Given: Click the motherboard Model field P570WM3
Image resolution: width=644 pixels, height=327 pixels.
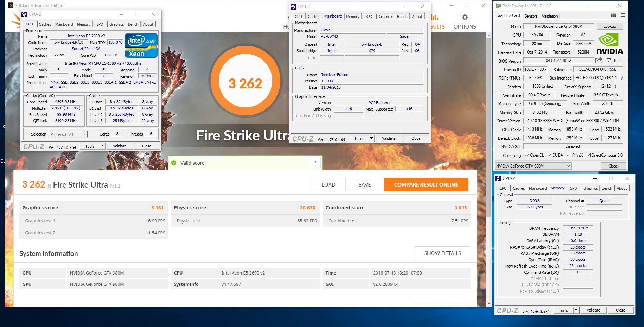Looking at the screenshot, I should pos(352,36).
